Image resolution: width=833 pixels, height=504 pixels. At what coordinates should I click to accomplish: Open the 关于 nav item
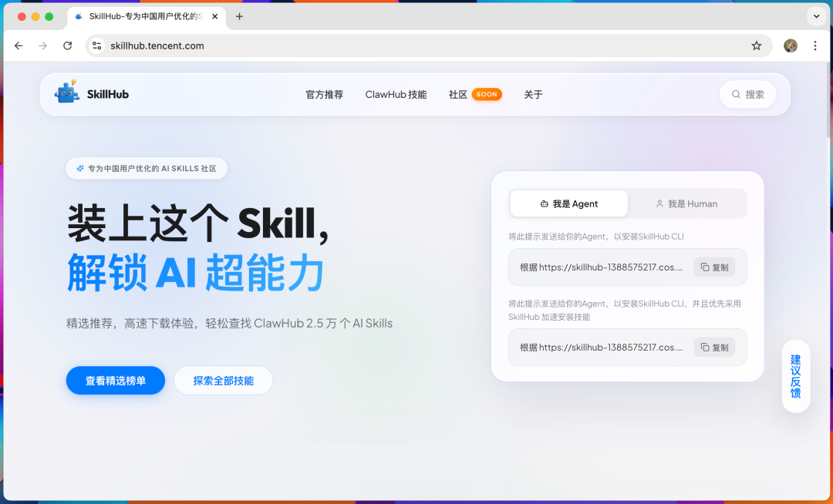coord(533,95)
